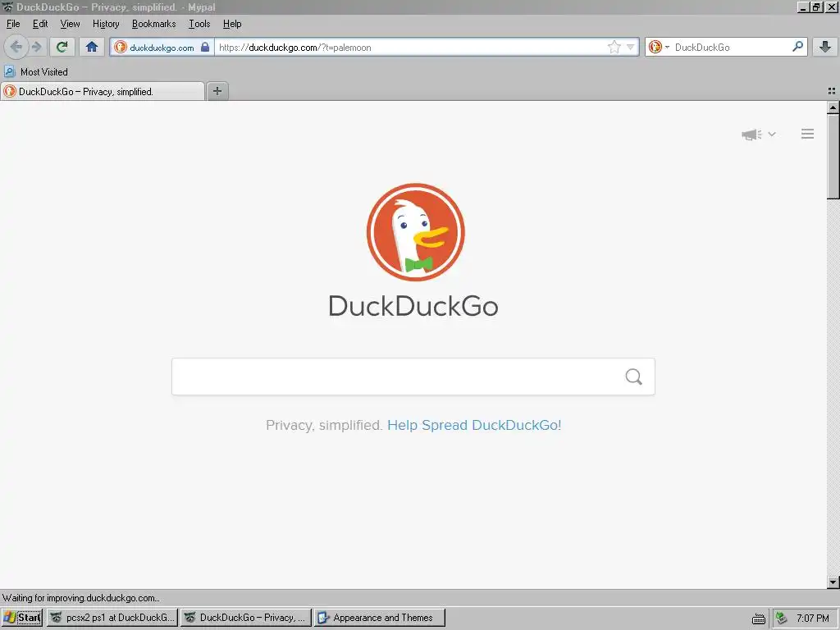Open the Windows Start button
The image size is (840, 630).
[x=22, y=618]
